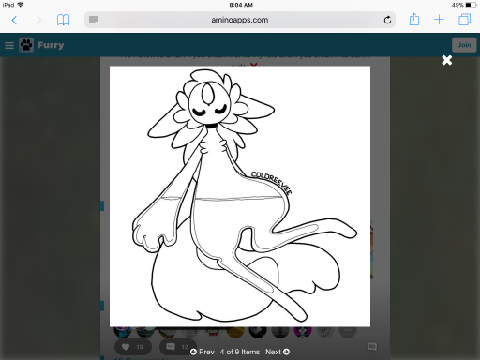This screenshot has height=360, width=480.
Task: Tap the reader view icon in the address bar
Action: (x=93, y=20)
